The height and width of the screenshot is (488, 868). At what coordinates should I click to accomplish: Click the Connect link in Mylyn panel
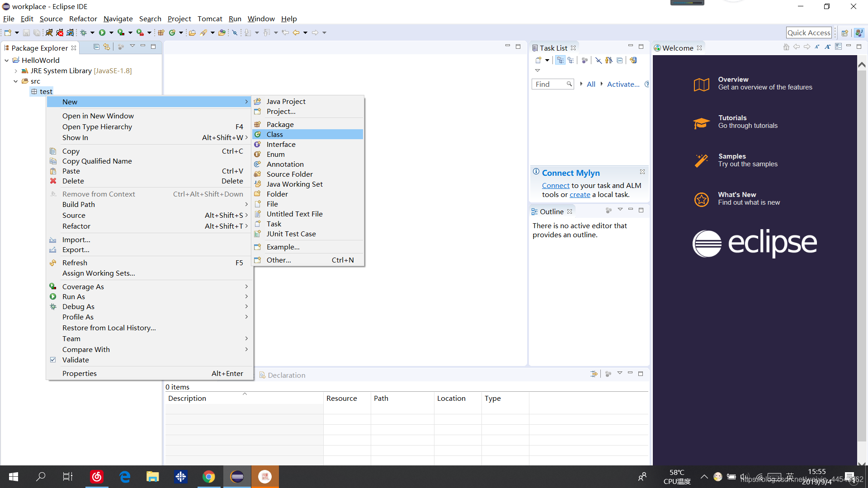pos(556,186)
